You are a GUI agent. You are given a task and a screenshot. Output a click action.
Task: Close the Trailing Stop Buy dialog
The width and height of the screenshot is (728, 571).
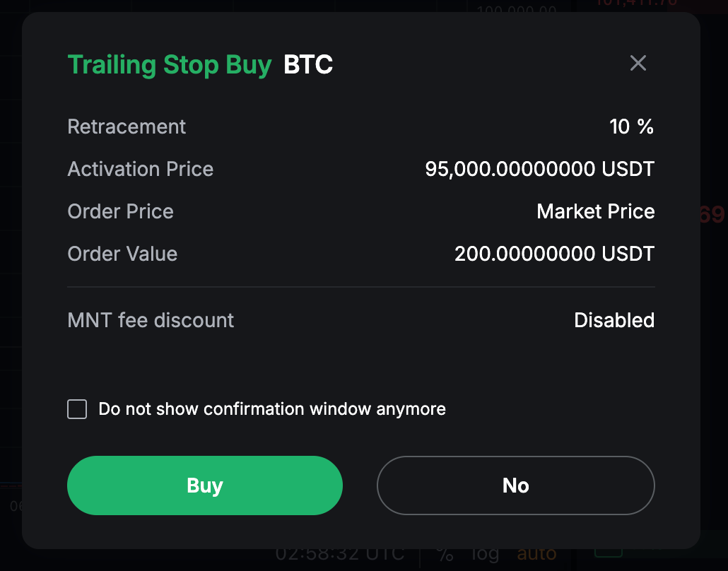pyautogui.click(x=638, y=64)
